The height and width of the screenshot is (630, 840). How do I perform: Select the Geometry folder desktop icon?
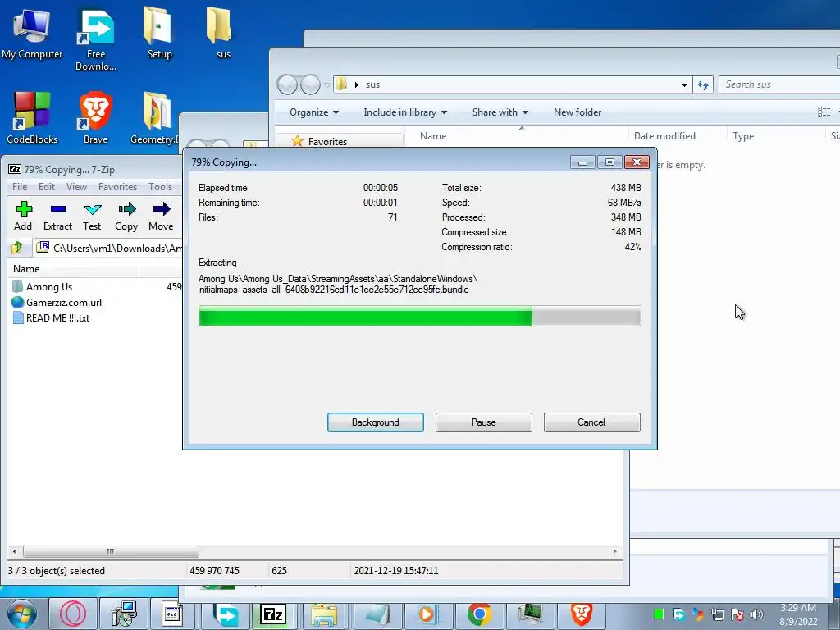(x=155, y=118)
